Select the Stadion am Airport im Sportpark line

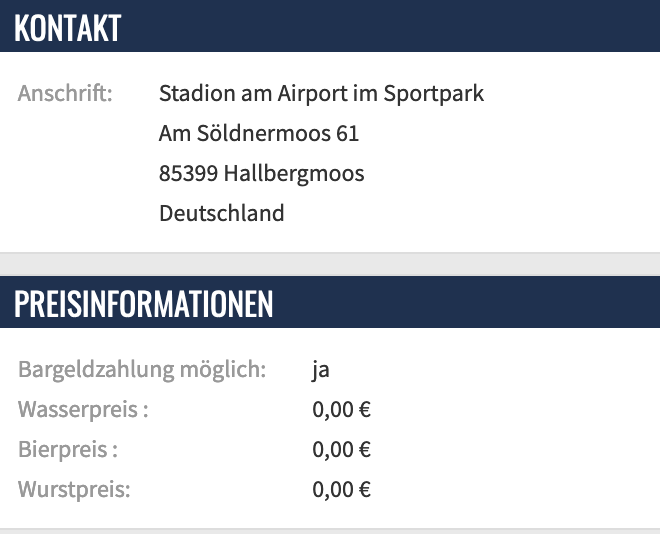pos(321,94)
